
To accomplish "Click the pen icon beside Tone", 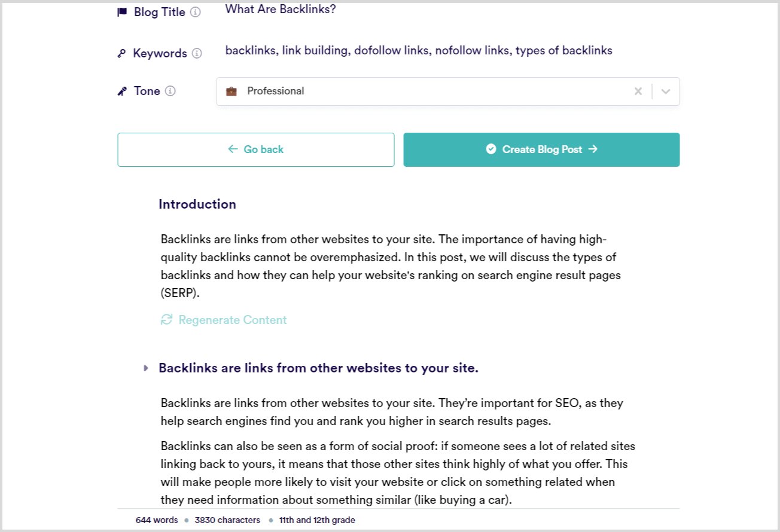I will 122,90.
